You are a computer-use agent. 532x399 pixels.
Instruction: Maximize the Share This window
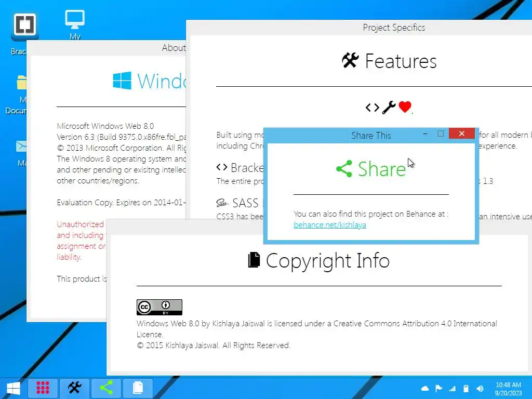tap(441, 134)
